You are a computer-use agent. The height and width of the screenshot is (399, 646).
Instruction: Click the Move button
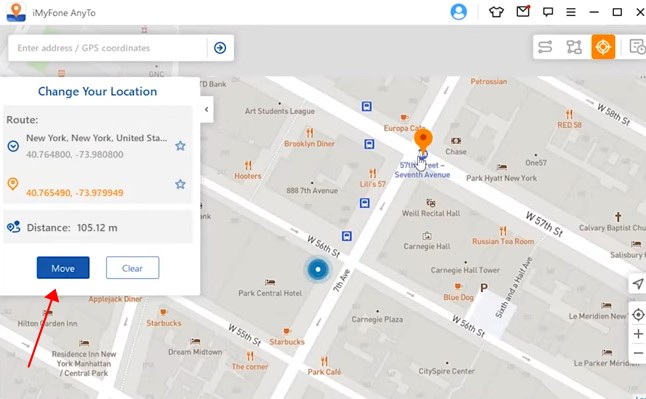click(x=63, y=268)
